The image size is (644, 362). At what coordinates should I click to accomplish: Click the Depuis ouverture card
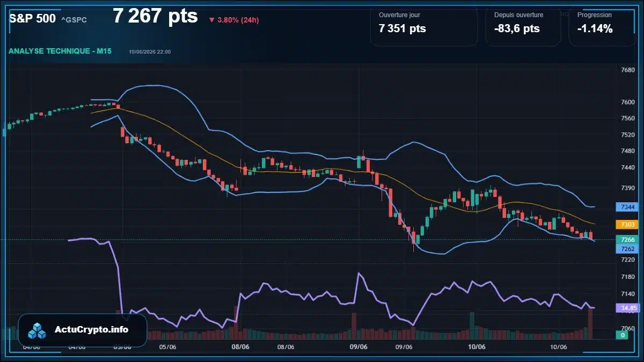click(523, 27)
